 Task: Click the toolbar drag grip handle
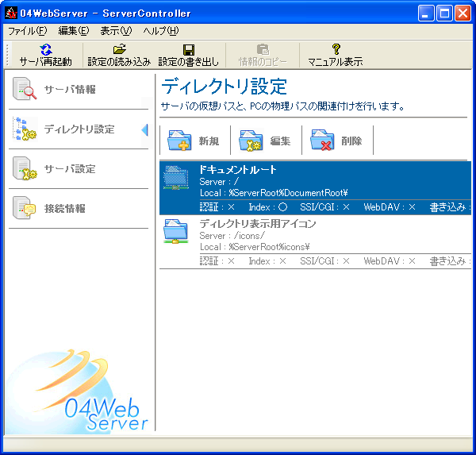8,55
